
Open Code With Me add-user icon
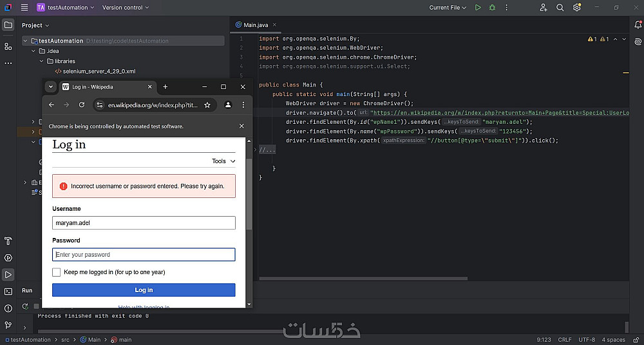click(x=544, y=7)
